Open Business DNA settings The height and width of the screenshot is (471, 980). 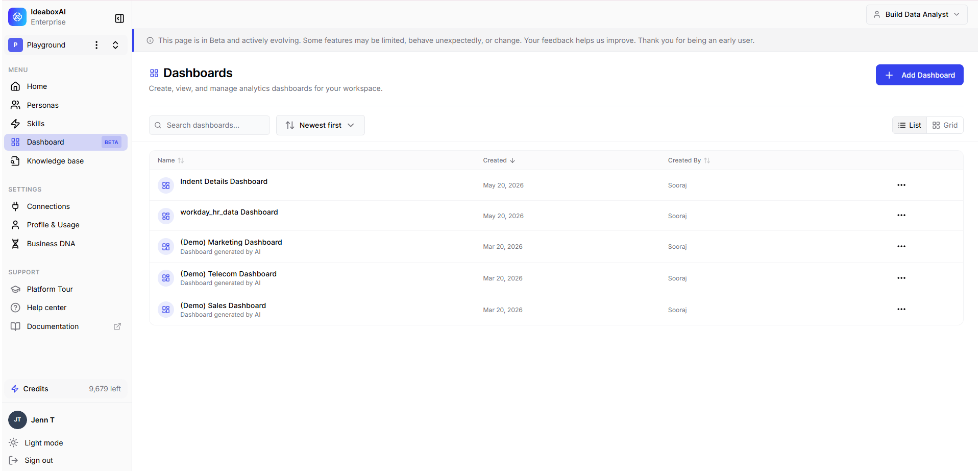point(66,244)
